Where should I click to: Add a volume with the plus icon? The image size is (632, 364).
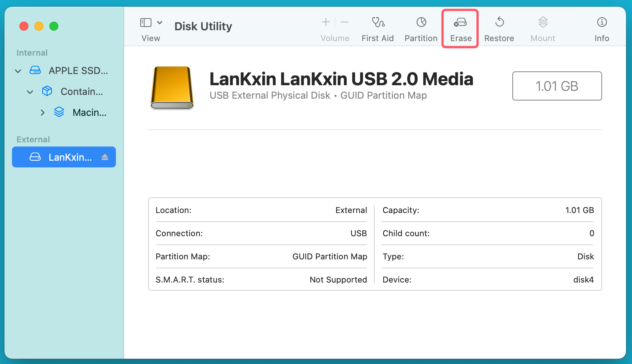pyautogui.click(x=326, y=22)
